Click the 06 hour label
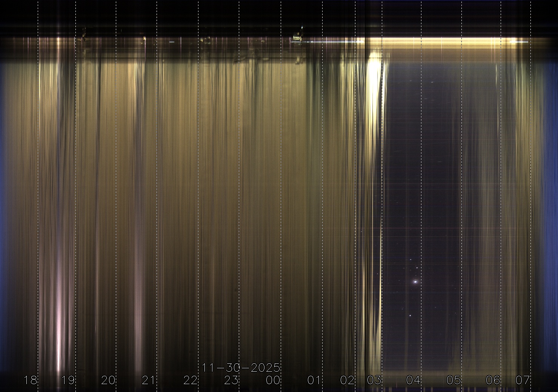 click(493, 380)
